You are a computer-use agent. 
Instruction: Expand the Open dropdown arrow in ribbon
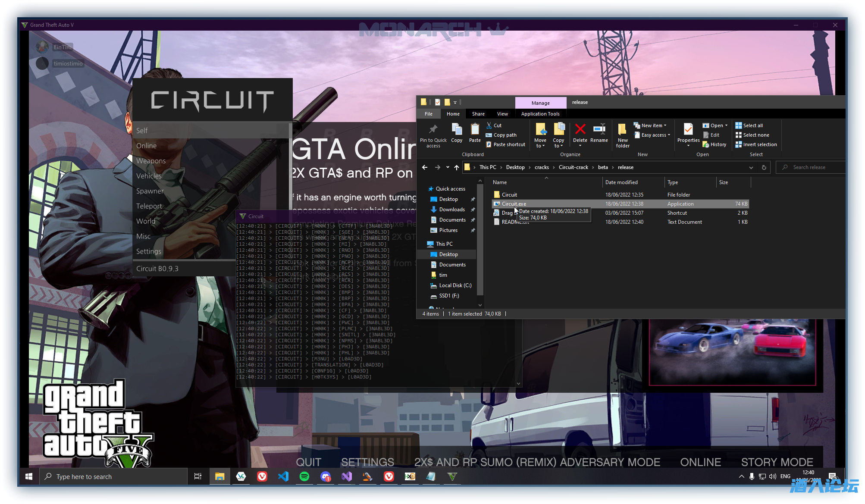(x=727, y=125)
